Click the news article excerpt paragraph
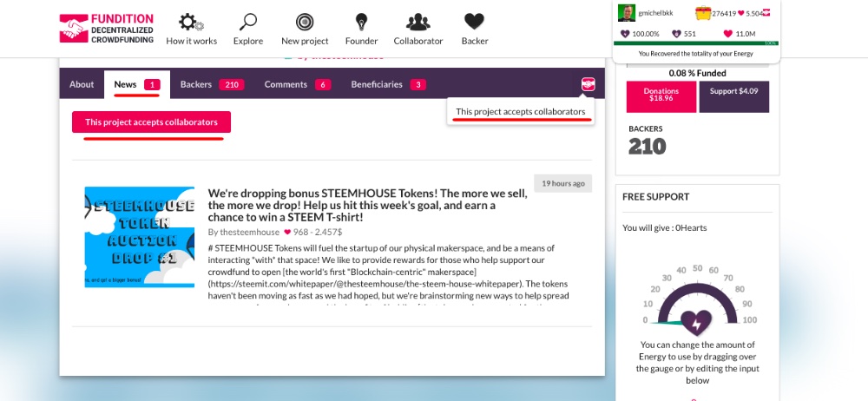Viewport: 868px width, 401px height. [389, 275]
